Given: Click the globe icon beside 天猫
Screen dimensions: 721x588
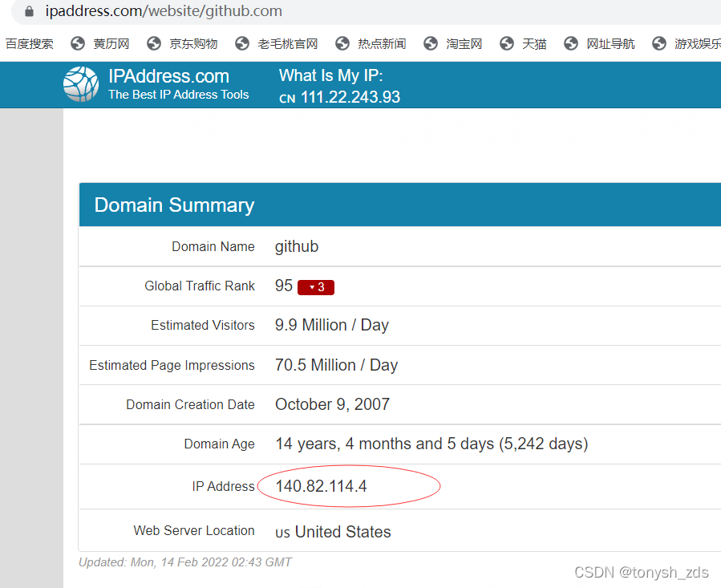Looking at the screenshot, I should coord(507,43).
